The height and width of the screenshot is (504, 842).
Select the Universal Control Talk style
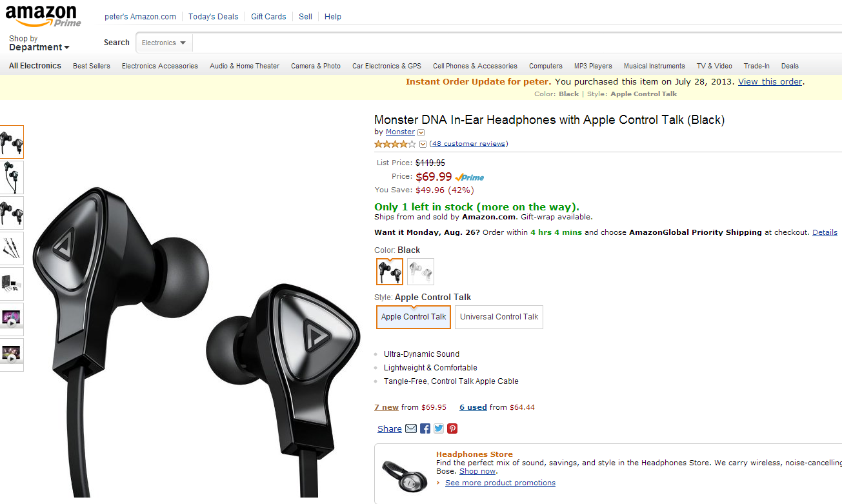(499, 317)
